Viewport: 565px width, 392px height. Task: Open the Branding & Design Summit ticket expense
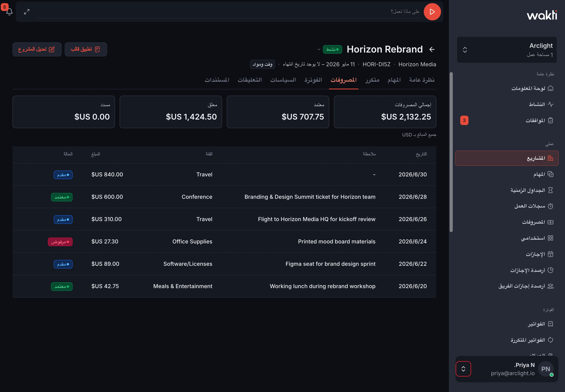pyautogui.click(x=224, y=197)
